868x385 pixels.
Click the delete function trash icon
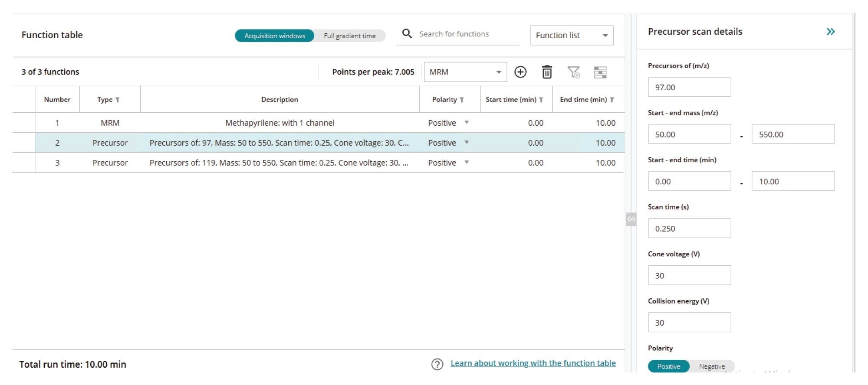[x=547, y=72]
